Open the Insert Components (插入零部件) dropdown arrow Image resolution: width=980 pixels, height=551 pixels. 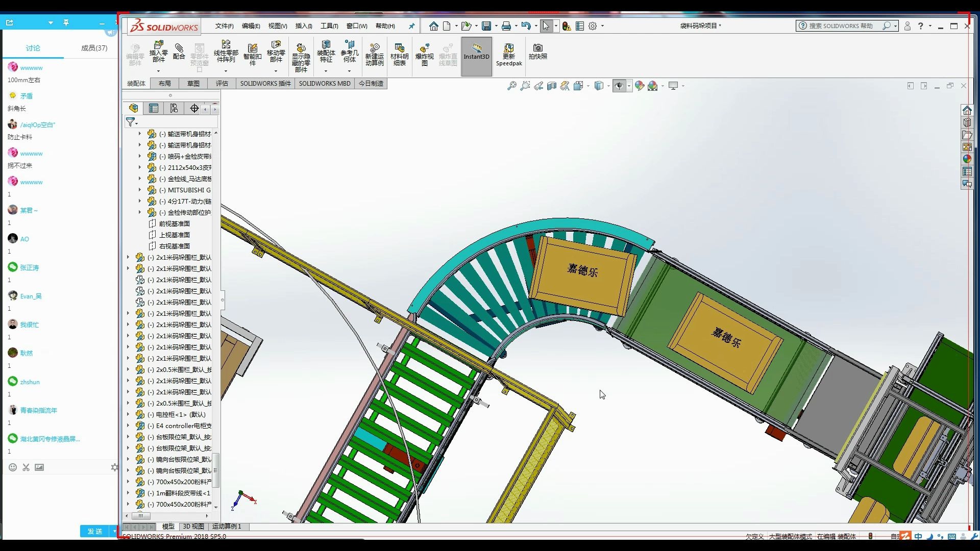click(158, 71)
